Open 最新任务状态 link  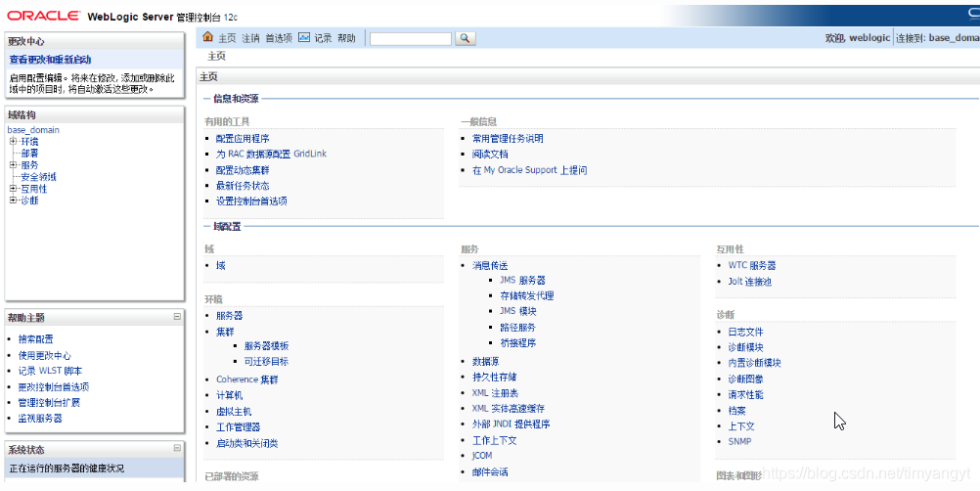coord(243,186)
